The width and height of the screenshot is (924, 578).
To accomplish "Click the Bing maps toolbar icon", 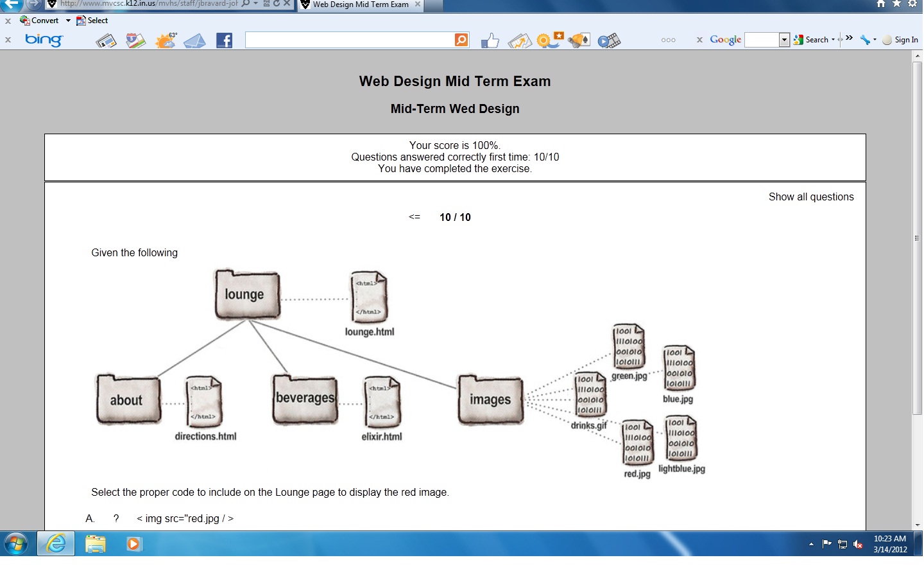I will point(135,41).
